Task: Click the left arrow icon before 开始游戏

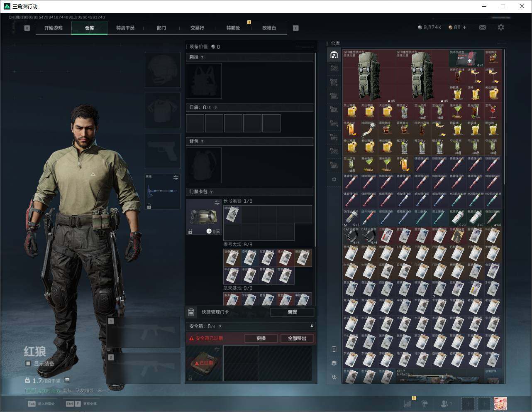Action: click(x=27, y=28)
